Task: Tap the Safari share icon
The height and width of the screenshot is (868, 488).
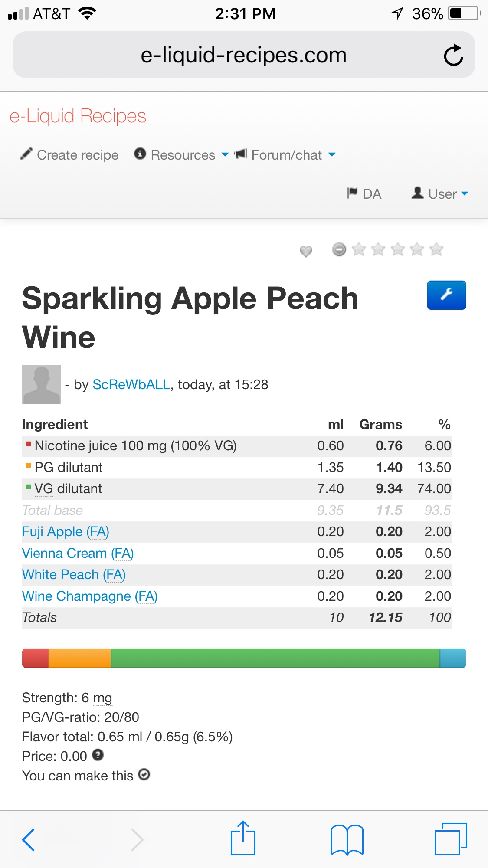Action: coord(243,838)
